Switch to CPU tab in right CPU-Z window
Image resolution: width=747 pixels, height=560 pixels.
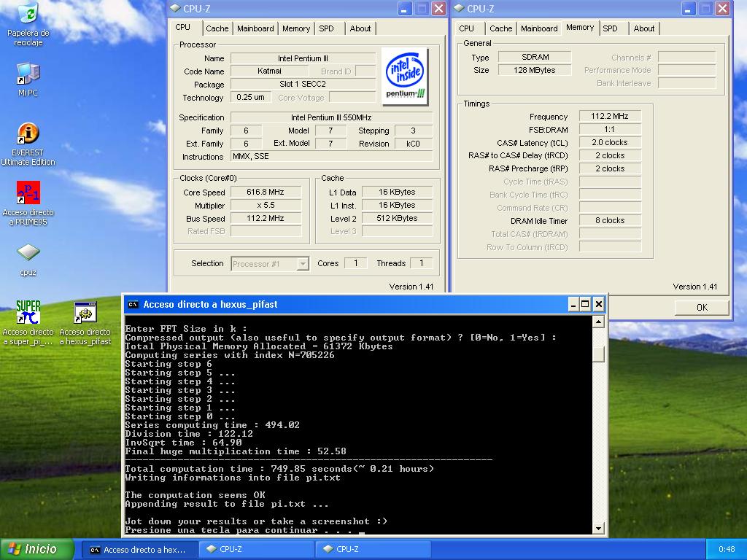[x=466, y=28]
